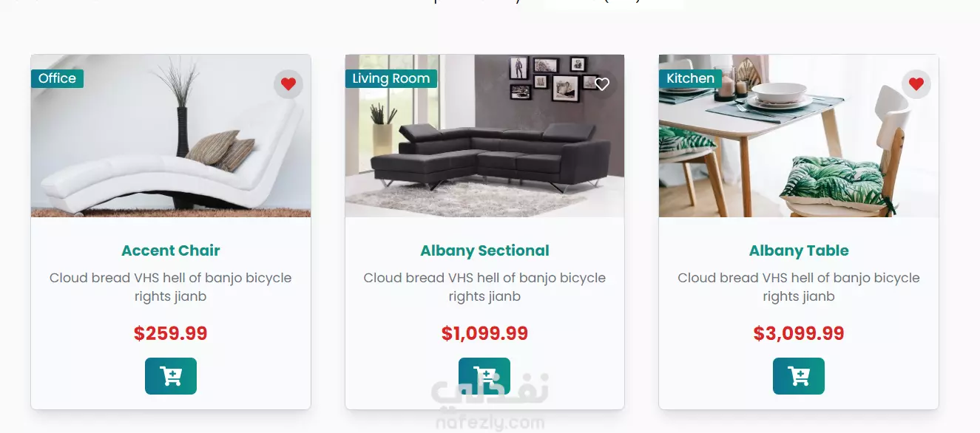Click the $259.99 price
980x433 pixels.
click(x=171, y=334)
